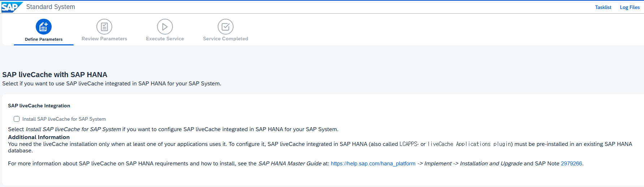This screenshot has height=187, width=644.
Task: Click the Additional Information heading
Action: pos(39,137)
